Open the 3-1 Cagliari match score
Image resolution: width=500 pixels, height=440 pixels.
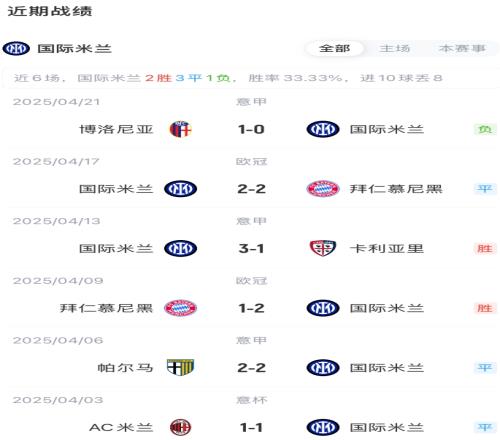(251, 249)
